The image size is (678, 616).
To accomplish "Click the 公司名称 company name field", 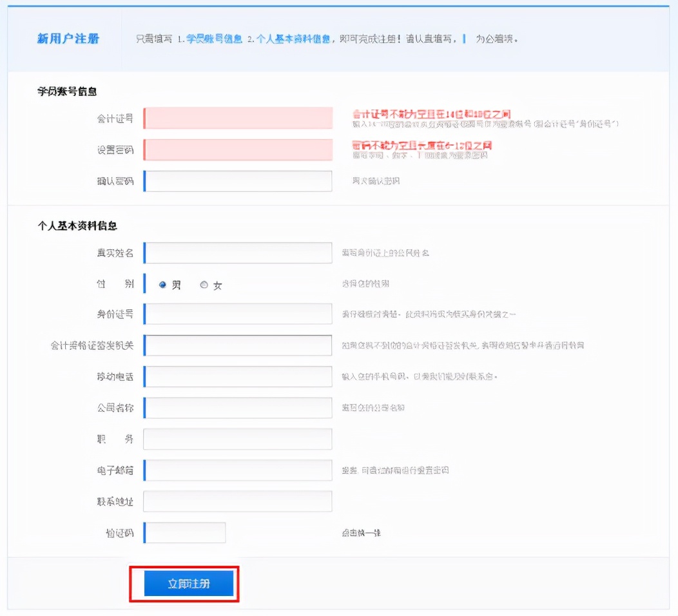I will [237, 407].
